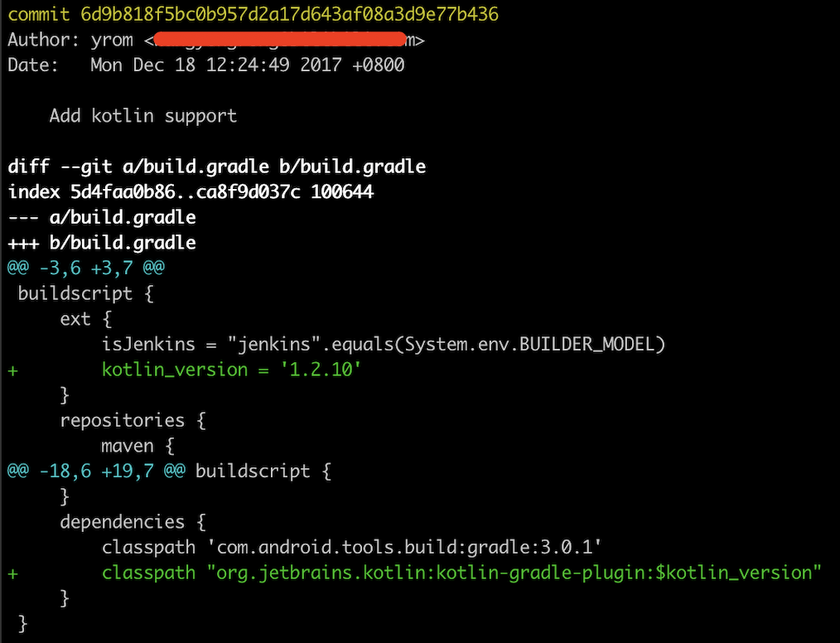The width and height of the screenshot is (840, 643).
Task: Click the "diff --git a/build.gradle b/build.gradle" line
Action: coord(217,167)
